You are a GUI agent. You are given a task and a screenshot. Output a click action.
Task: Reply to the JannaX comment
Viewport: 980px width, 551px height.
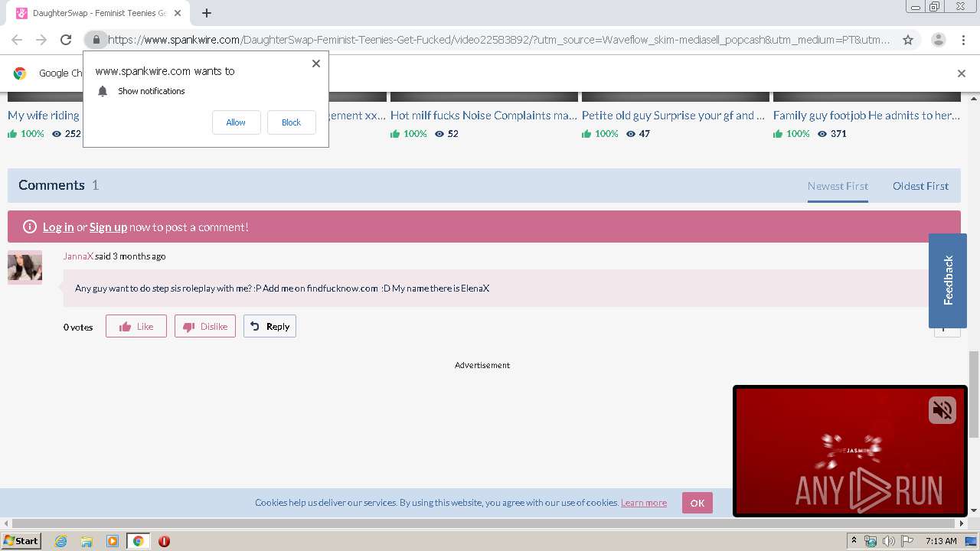click(x=269, y=327)
